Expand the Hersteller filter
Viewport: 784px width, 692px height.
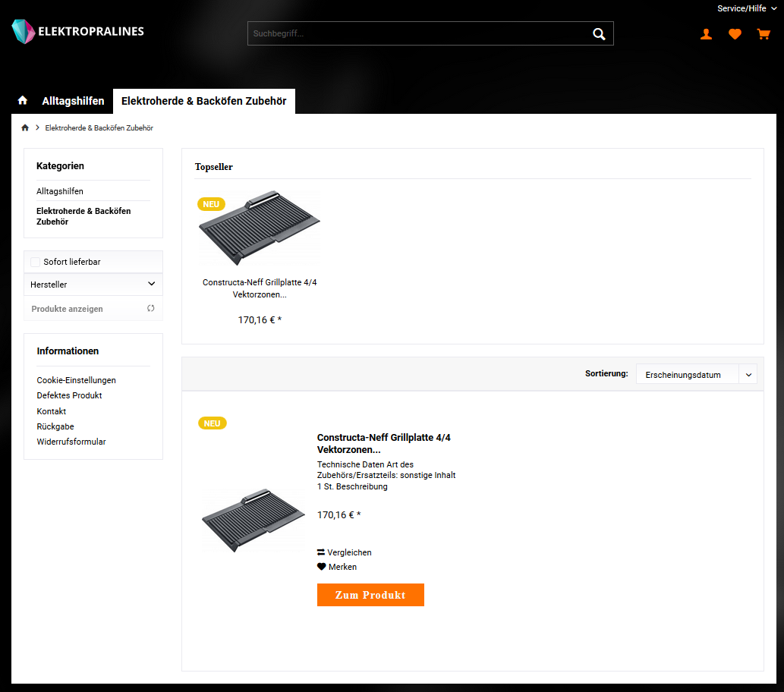(93, 285)
